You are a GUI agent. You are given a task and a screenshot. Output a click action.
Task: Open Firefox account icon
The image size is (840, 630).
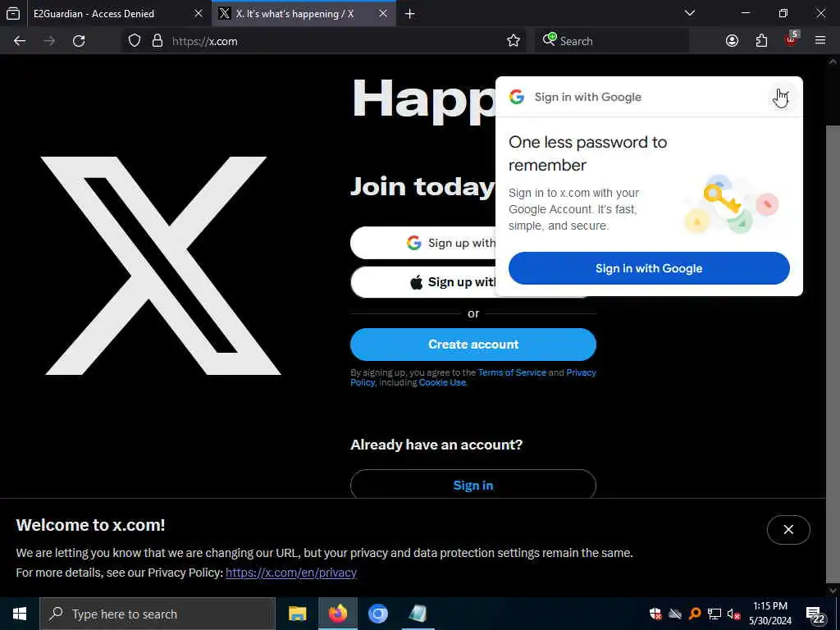pos(732,41)
